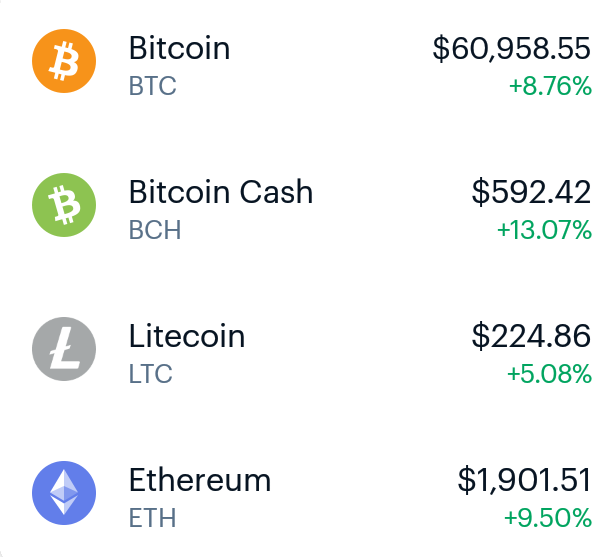Select the ETH ticker symbol

coord(153,518)
